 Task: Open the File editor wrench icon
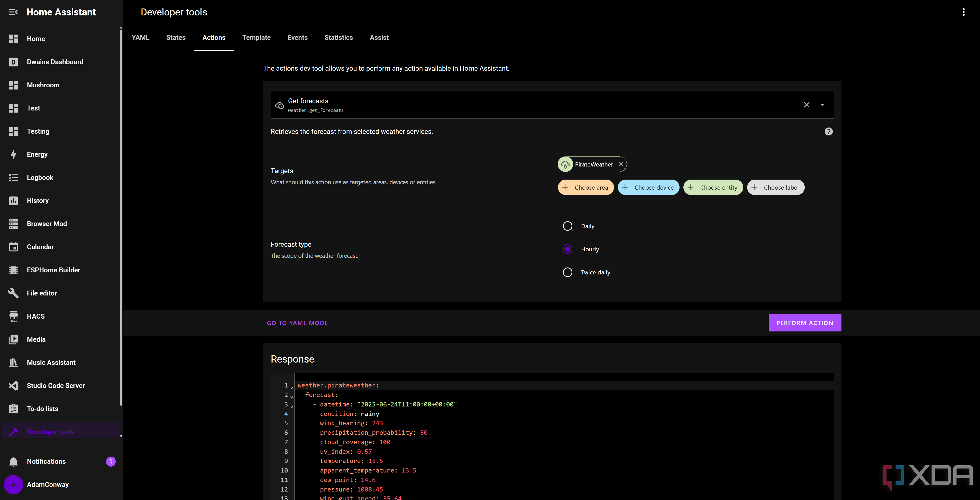[13, 293]
